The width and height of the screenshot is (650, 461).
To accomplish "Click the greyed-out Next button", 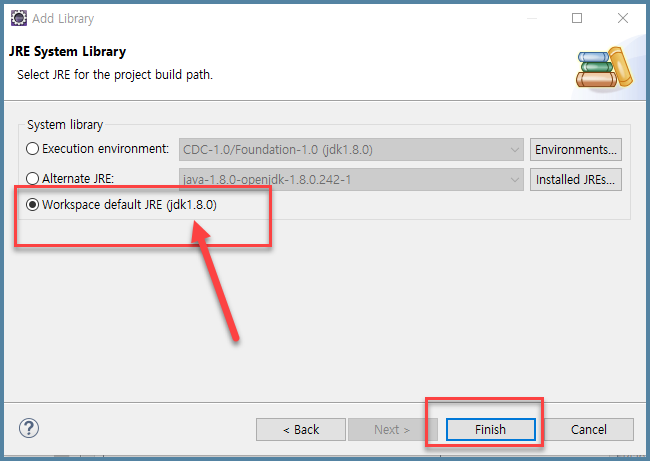I will tap(392, 429).
